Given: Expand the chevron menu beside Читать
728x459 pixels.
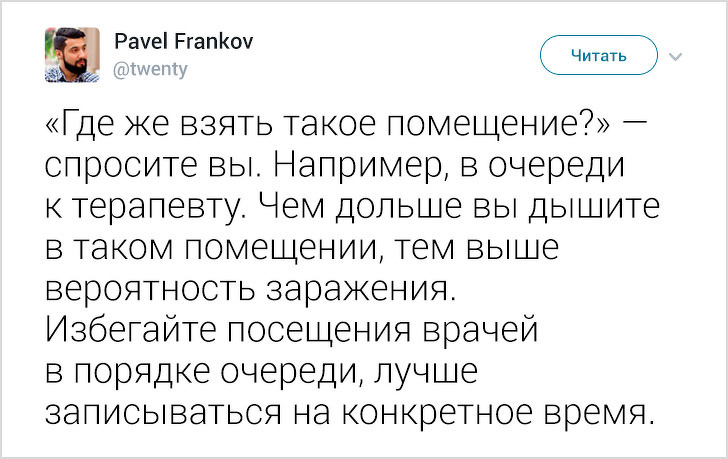Looking at the screenshot, I should (x=677, y=55).
